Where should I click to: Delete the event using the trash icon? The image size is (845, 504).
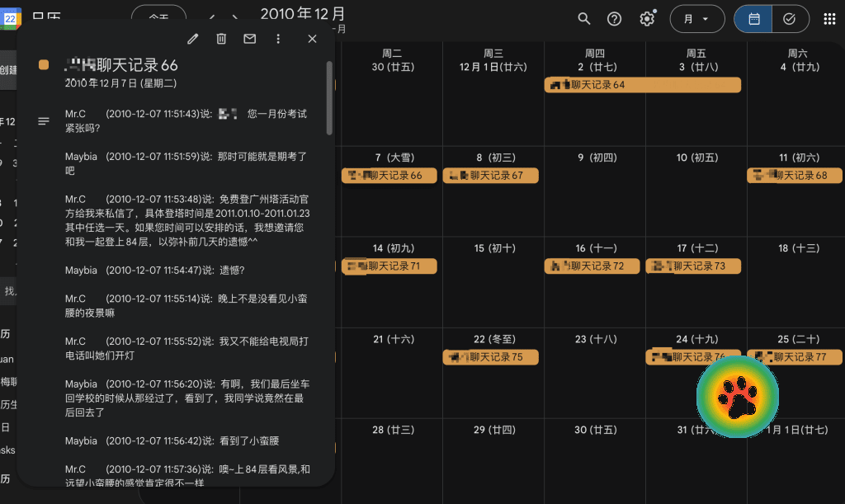[221, 39]
